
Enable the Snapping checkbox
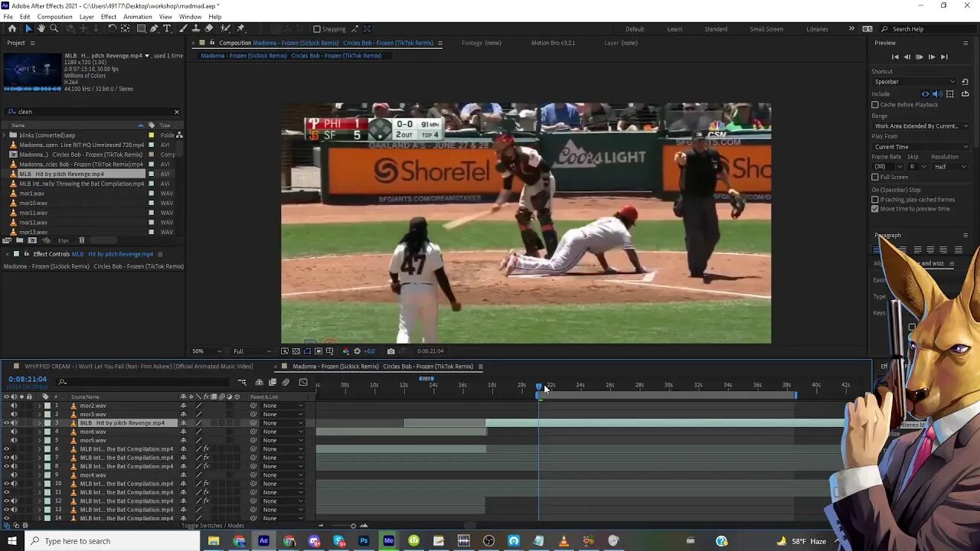coord(317,29)
